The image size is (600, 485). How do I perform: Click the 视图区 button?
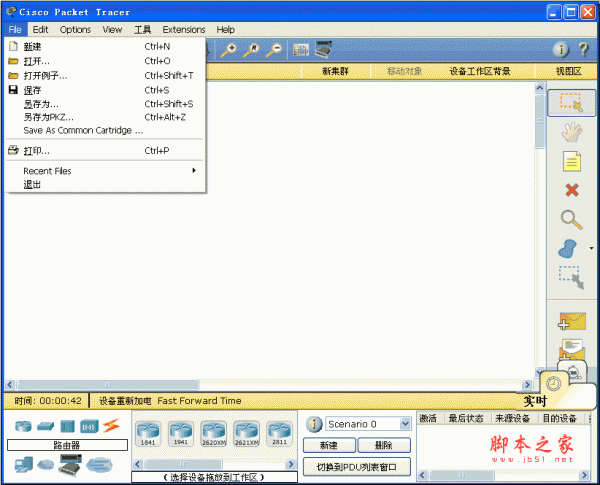(568, 71)
